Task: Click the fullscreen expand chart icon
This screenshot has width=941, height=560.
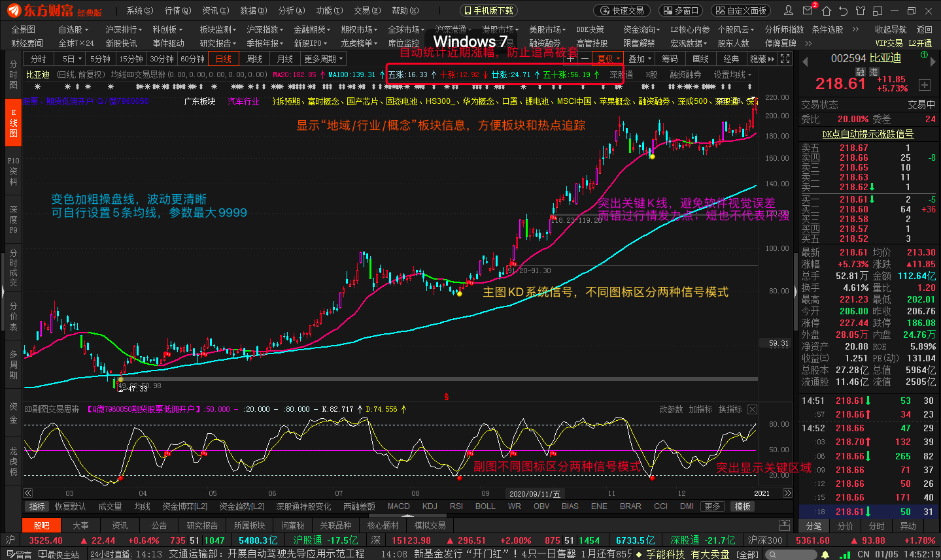Action: click(x=785, y=59)
